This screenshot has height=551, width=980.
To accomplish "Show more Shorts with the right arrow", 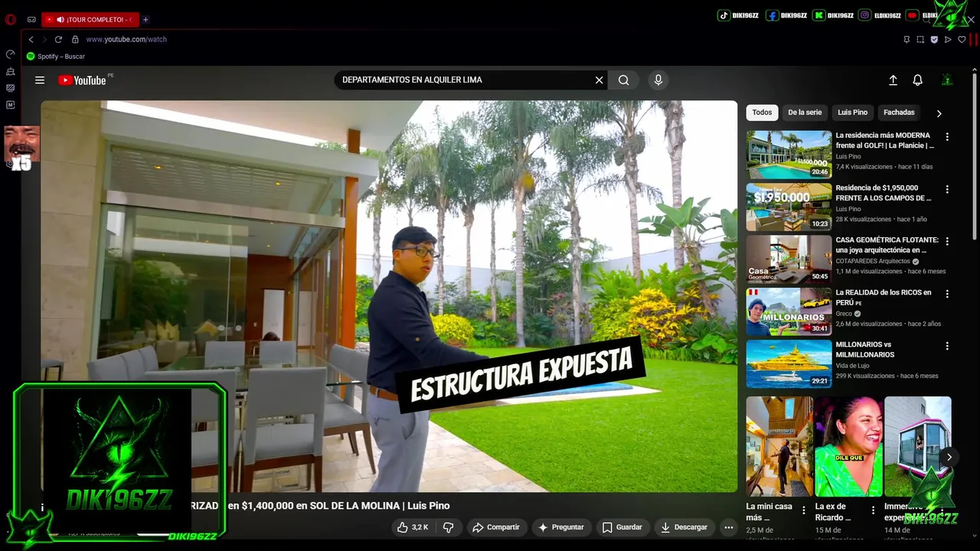I will click(x=949, y=457).
